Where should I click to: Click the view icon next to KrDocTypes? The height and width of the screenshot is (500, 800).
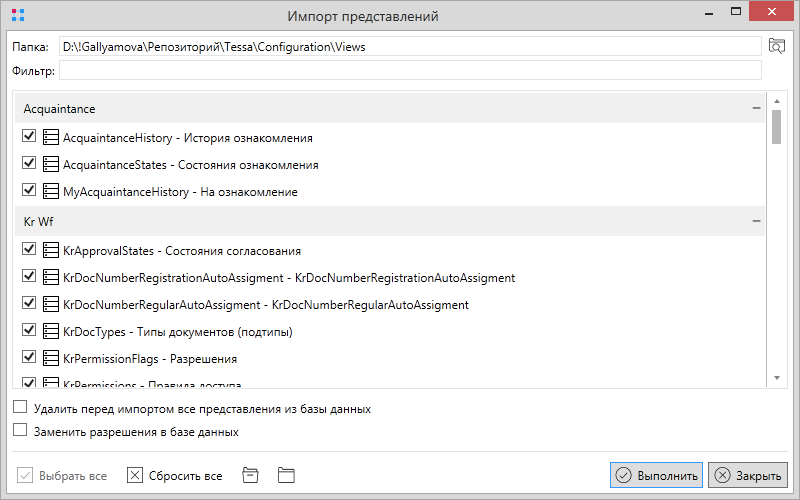(51, 331)
